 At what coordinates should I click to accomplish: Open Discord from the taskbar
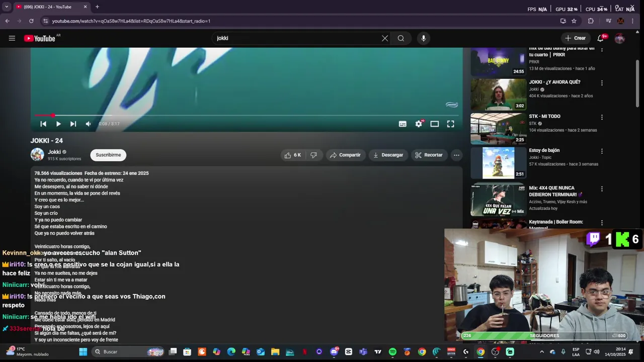tap(334, 352)
